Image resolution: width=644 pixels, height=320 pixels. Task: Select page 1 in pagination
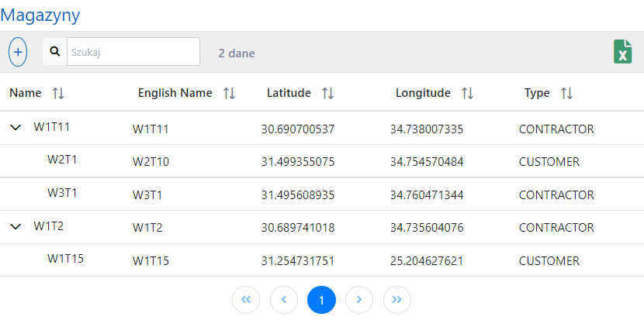tap(321, 300)
